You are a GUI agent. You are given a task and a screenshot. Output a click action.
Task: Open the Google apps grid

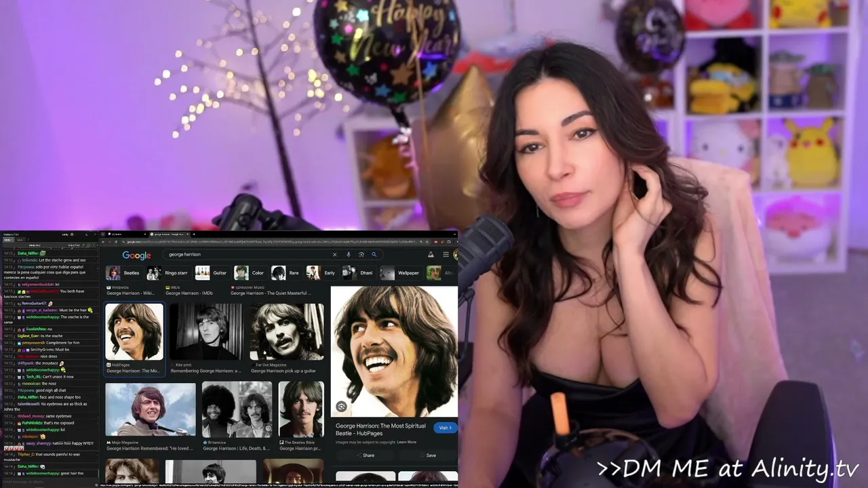click(446, 255)
